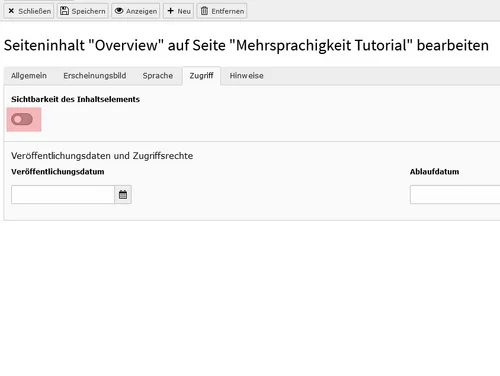Image resolution: width=500 pixels, height=376 pixels.
Task: Go to the Hinweise tab
Action: (x=246, y=76)
